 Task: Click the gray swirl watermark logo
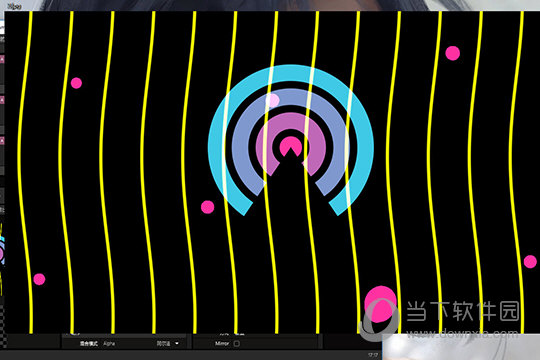pos(379,320)
